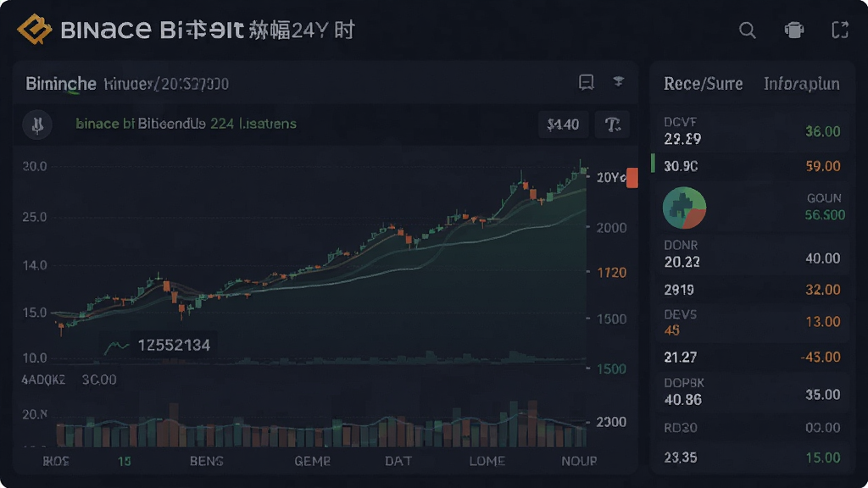The height and width of the screenshot is (488, 868).
Task: Click the 35.00 value in DOPBK row
Action: coord(822,395)
